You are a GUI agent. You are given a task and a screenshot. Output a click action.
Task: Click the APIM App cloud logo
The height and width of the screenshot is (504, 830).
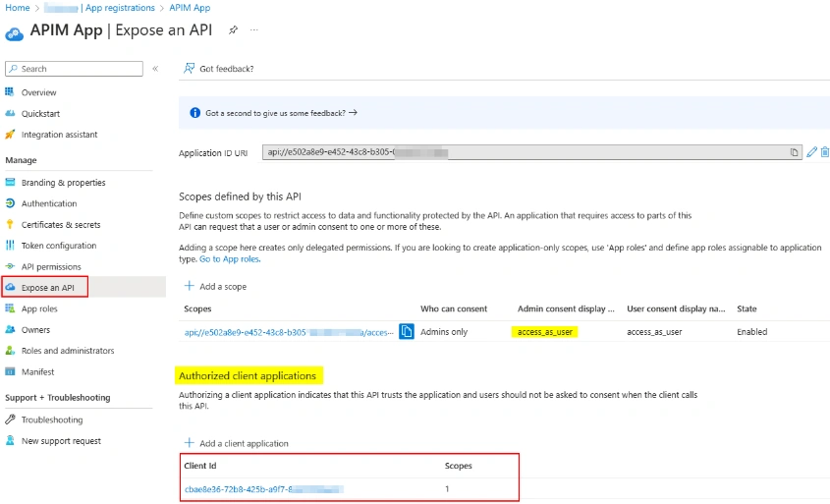[x=15, y=34]
